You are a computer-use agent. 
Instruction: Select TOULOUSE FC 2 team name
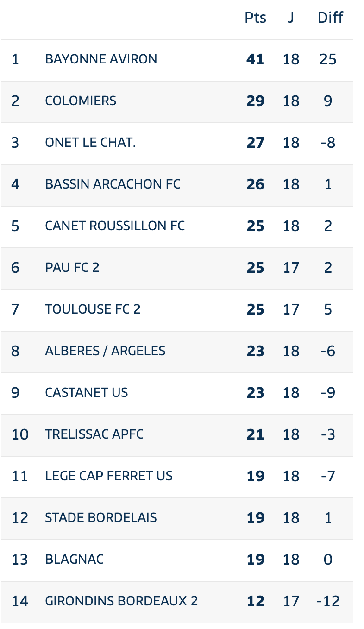(93, 309)
